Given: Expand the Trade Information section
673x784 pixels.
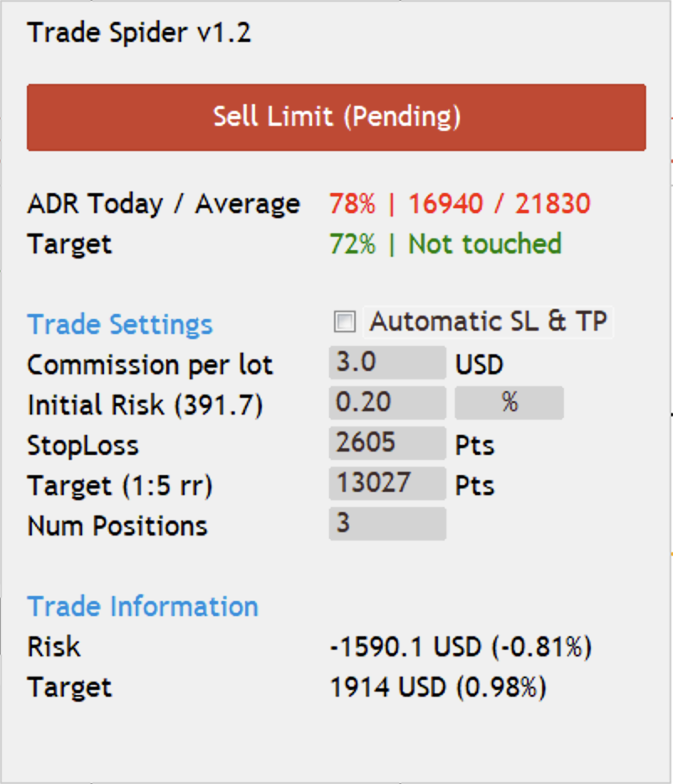Looking at the screenshot, I should [143, 606].
